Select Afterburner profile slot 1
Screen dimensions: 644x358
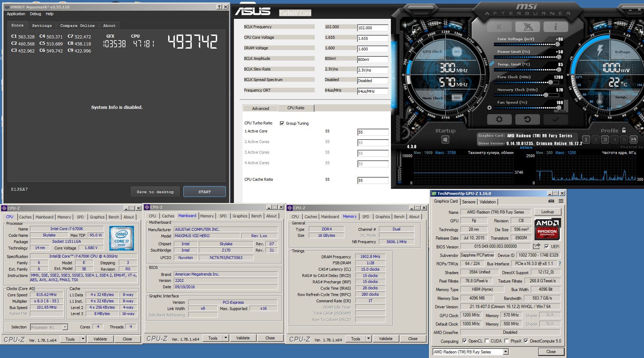(x=586, y=140)
